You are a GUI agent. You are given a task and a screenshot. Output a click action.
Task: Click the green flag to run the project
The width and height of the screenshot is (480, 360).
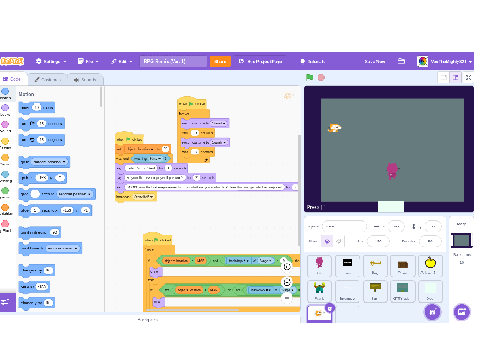point(309,77)
